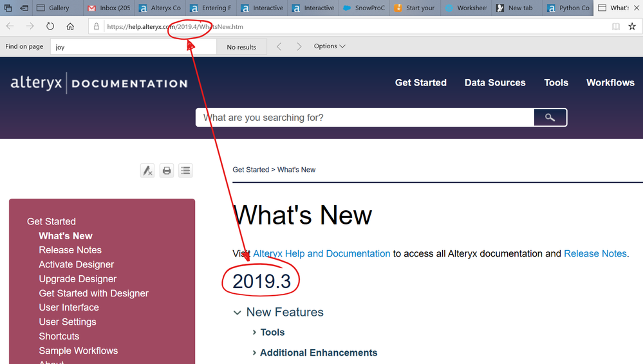
Task: Open Upgrade Designer in sidebar
Action: click(77, 278)
